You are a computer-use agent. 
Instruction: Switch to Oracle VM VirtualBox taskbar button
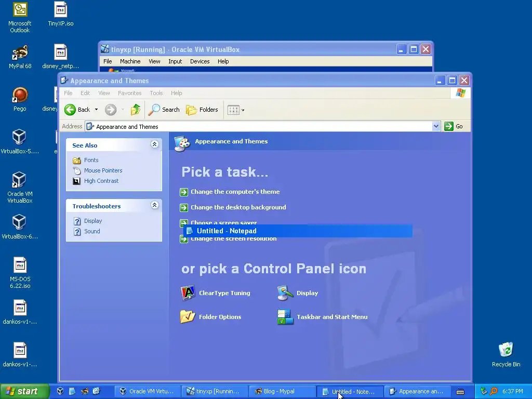[147, 392]
